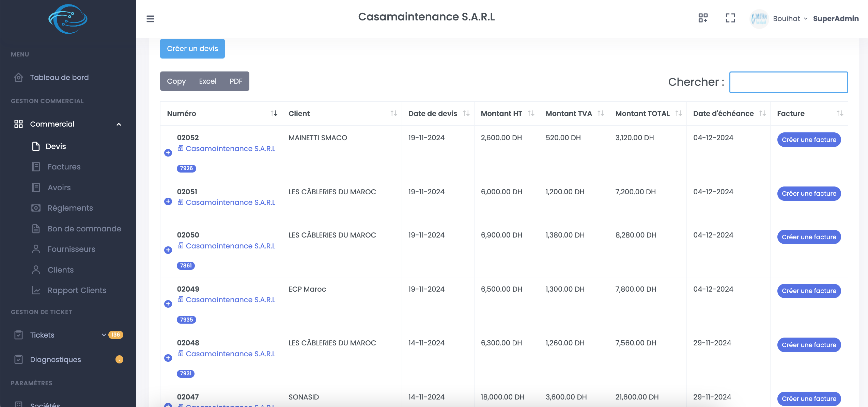
Task: Click the Bouihat user avatar
Action: point(759,19)
